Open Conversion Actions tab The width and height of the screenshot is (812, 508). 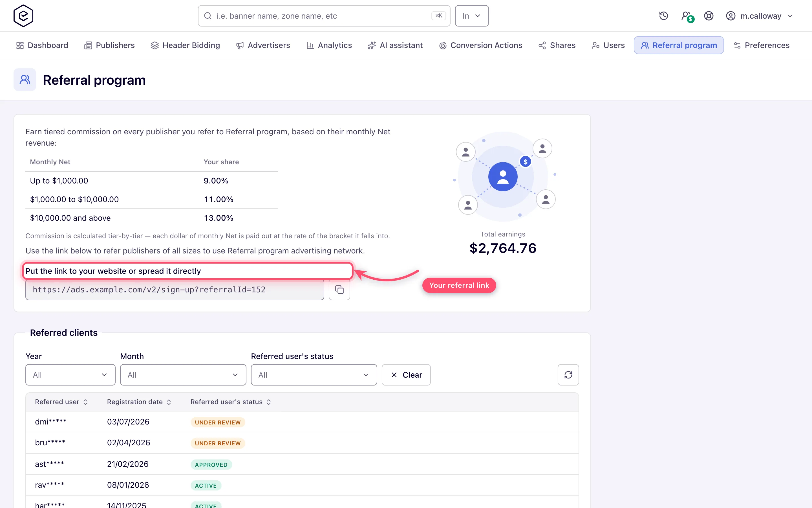(480, 45)
